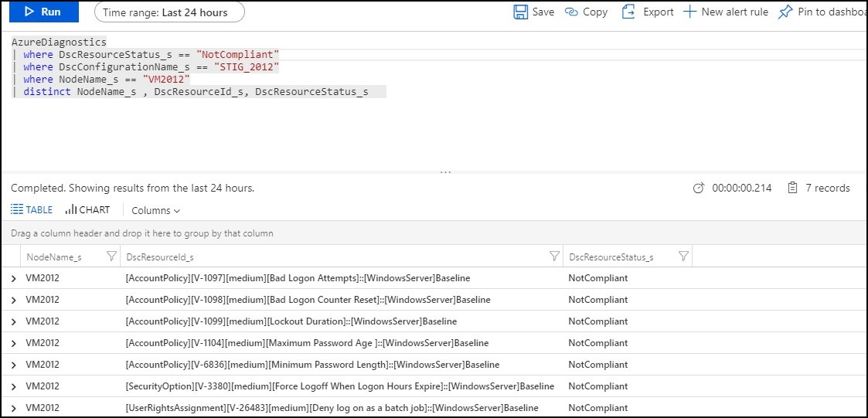868x418 pixels.
Task: Click the Export icon
Action: click(x=628, y=12)
